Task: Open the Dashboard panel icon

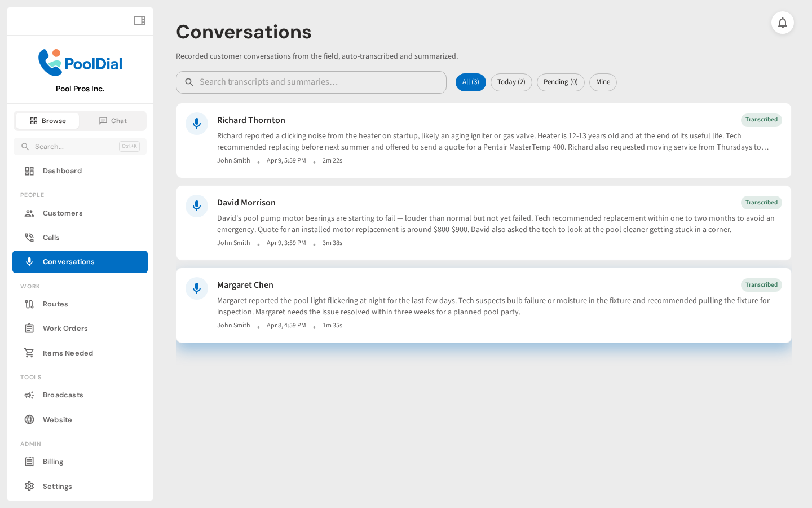Action: point(29,170)
